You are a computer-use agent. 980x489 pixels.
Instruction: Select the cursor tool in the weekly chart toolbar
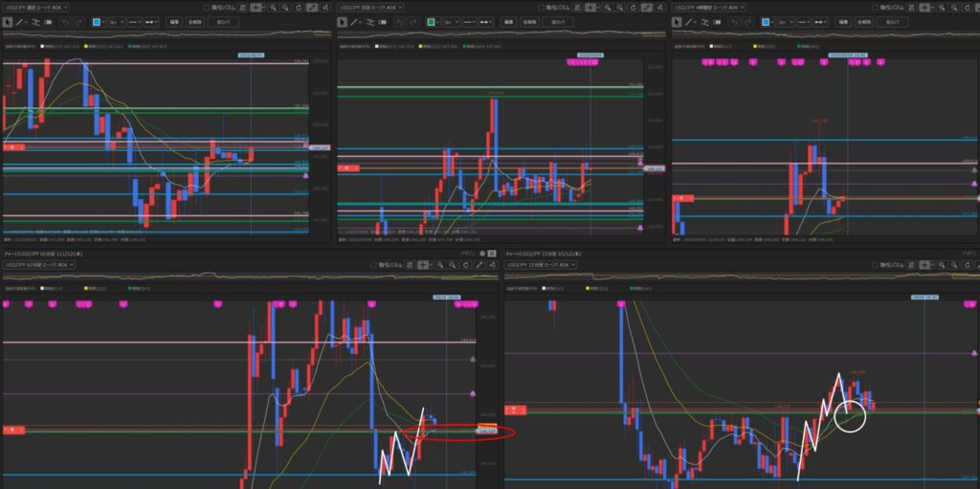point(8,20)
